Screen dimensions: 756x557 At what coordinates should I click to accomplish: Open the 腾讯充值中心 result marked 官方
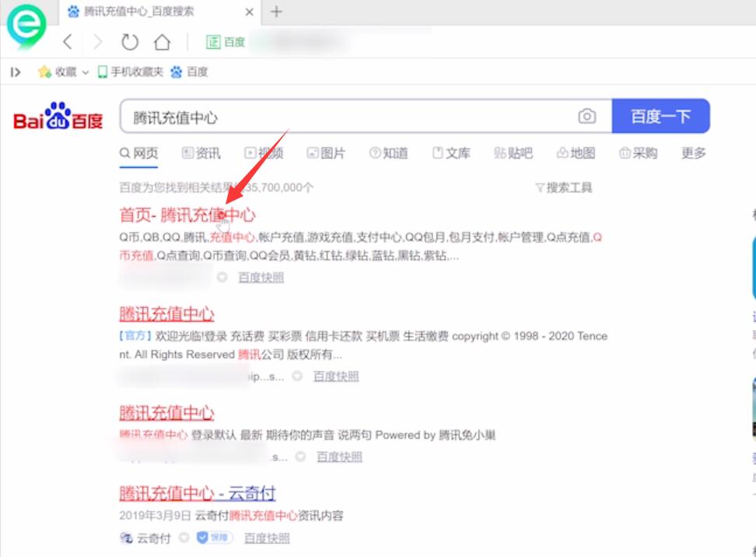pyautogui.click(x=166, y=314)
